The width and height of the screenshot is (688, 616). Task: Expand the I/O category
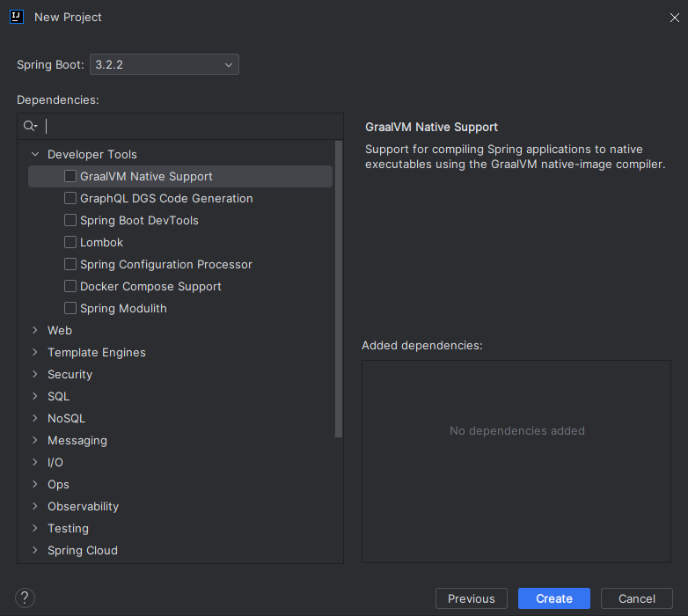(35, 462)
